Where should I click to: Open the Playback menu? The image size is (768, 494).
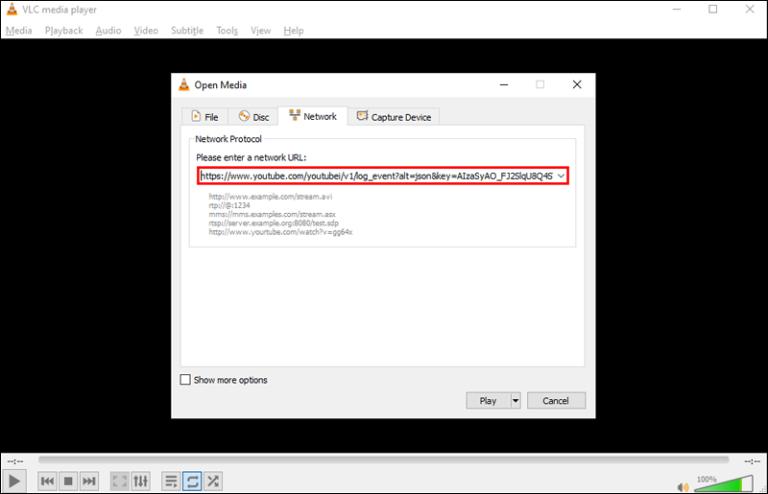click(x=64, y=30)
